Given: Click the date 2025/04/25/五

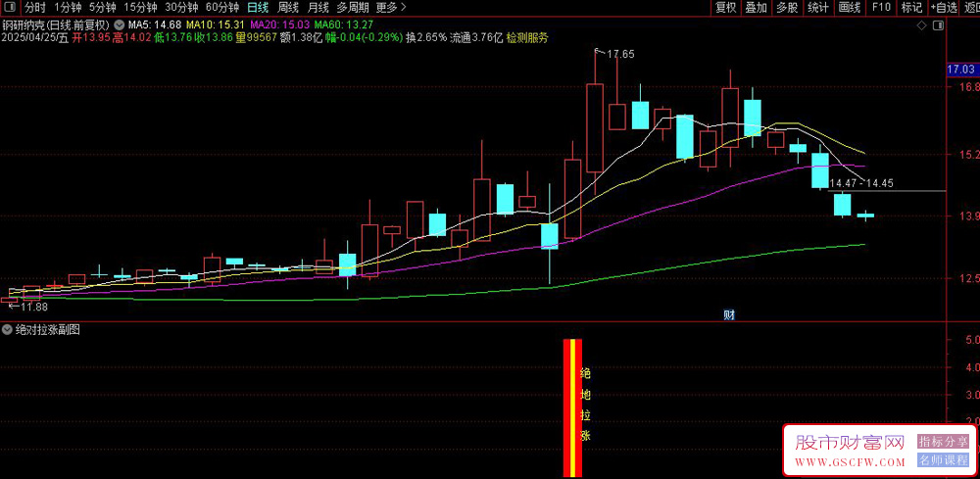Looking at the screenshot, I should tap(34, 37).
